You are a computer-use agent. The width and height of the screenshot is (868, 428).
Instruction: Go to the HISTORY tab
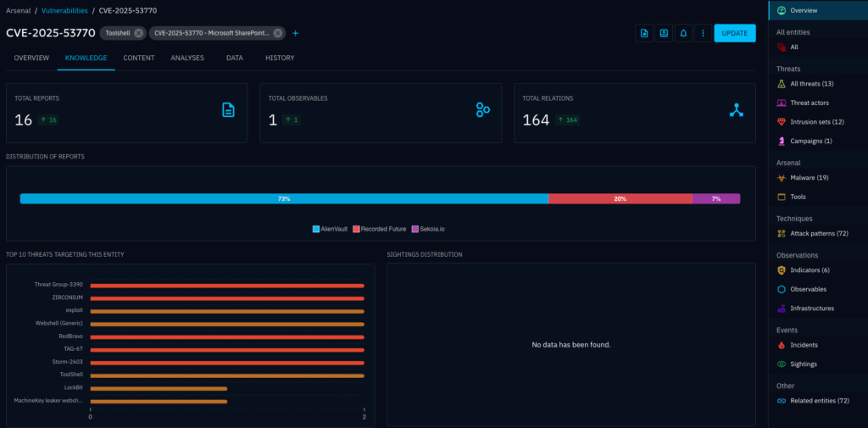click(x=280, y=58)
